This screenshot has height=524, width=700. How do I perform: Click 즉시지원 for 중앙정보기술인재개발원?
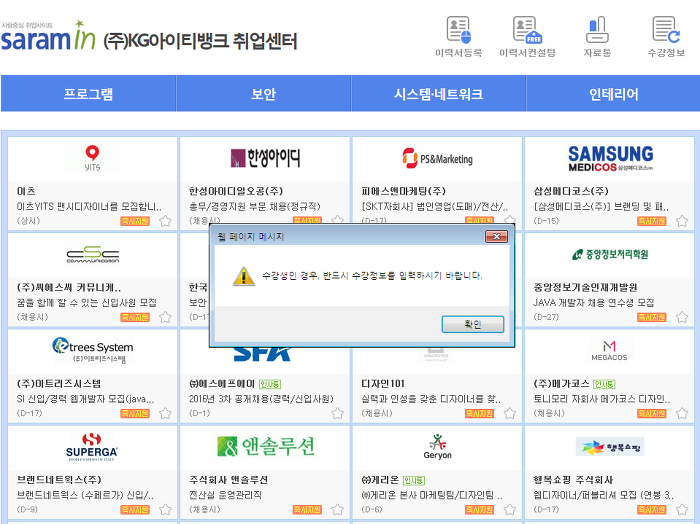[651, 317]
